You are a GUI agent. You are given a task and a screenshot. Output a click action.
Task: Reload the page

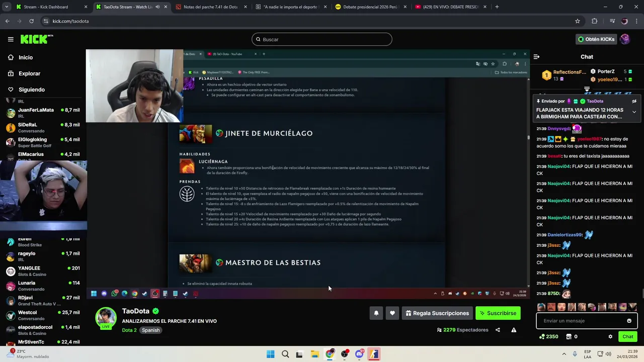pos(31,21)
